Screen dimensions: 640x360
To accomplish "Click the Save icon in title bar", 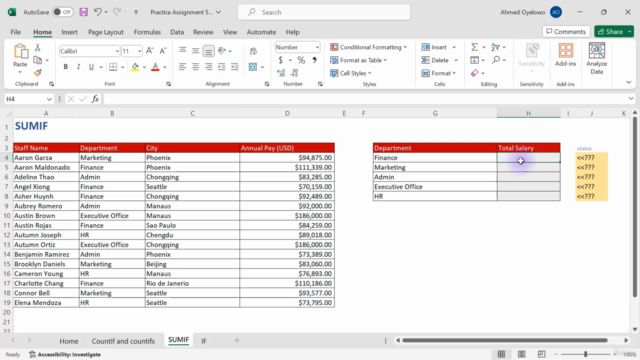I will tap(84, 12).
